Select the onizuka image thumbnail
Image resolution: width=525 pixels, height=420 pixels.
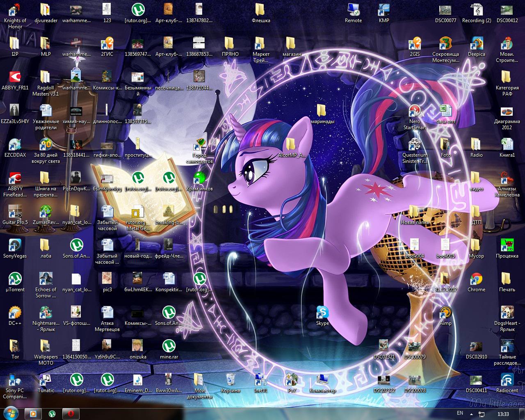coord(138,349)
